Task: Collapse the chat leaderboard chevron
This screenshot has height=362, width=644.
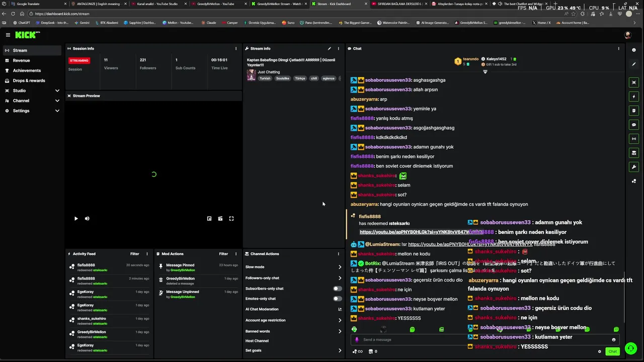Action: (x=485, y=71)
